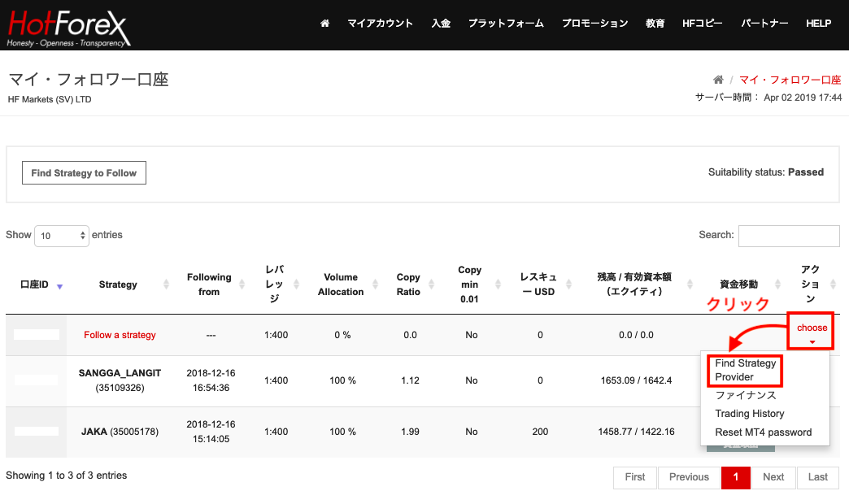The height and width of the screenshot is (504, 849).
Task: Click Suitability status: Passed text
Action: coord(765,172)
